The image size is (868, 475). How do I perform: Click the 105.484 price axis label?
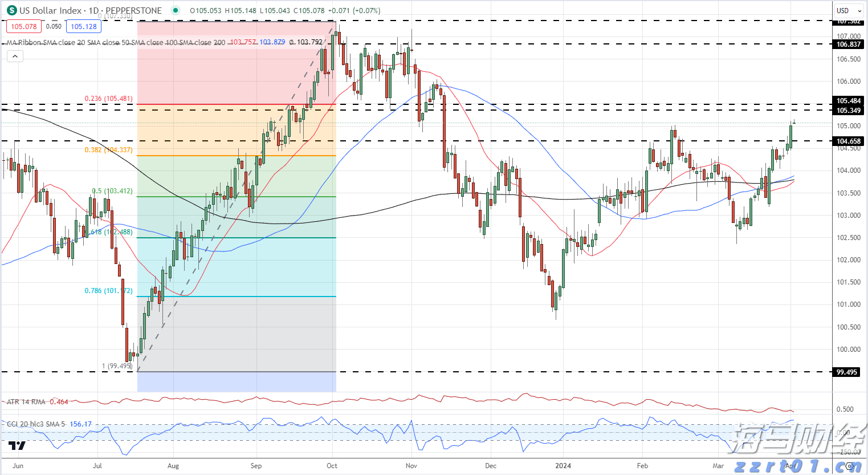(x=848, y=101)
